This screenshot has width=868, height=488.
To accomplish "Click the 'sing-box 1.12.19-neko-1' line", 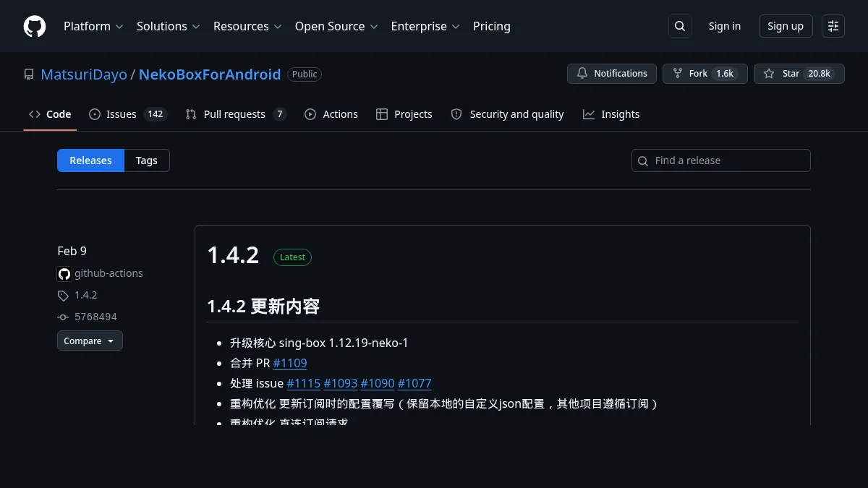I will click(344, 343).
